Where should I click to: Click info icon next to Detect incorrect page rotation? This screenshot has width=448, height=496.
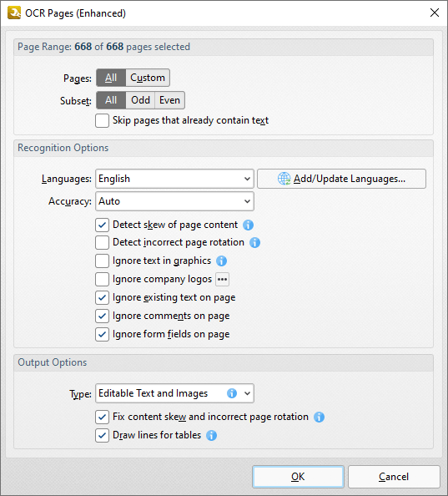[x=254, y=243]
